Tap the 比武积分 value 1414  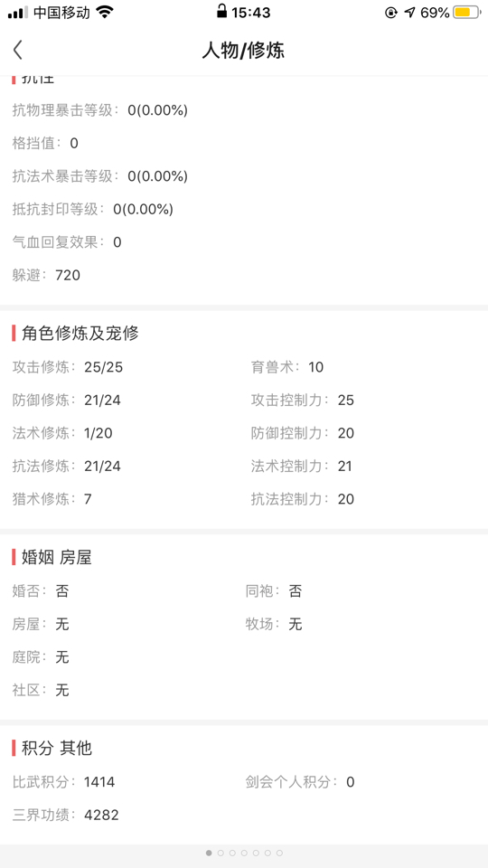99,781
